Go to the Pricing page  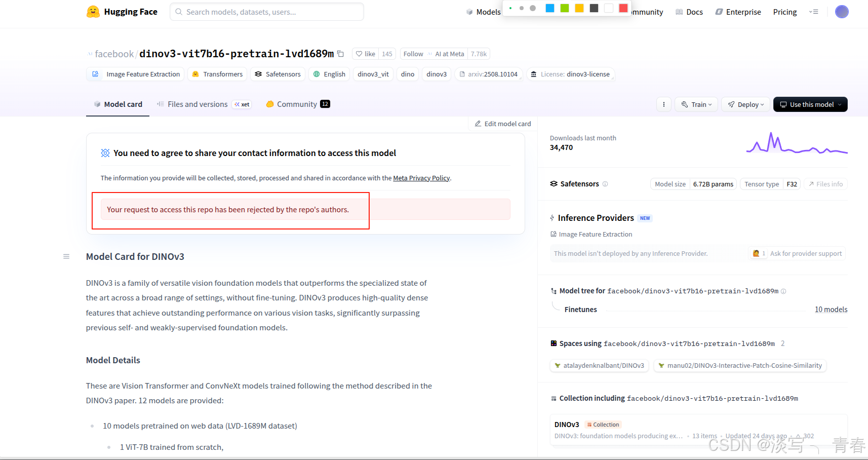(784, 12)
